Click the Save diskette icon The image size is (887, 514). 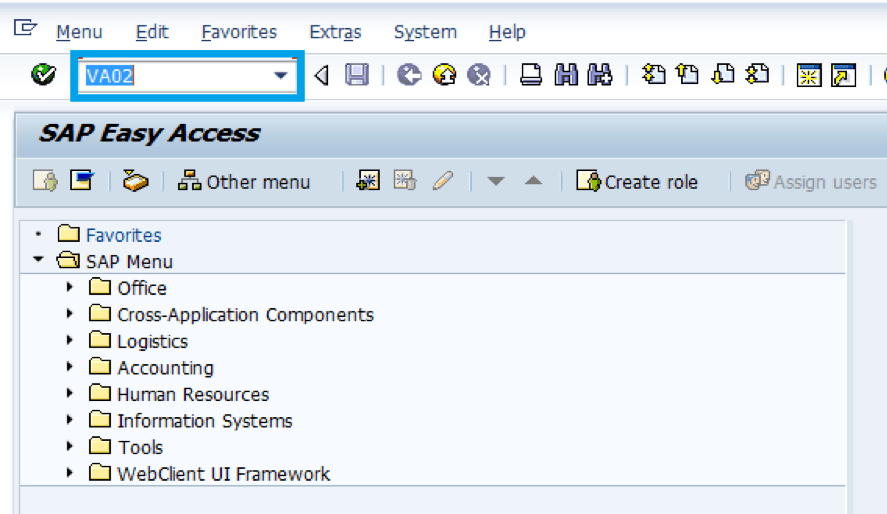click(357, 75)
